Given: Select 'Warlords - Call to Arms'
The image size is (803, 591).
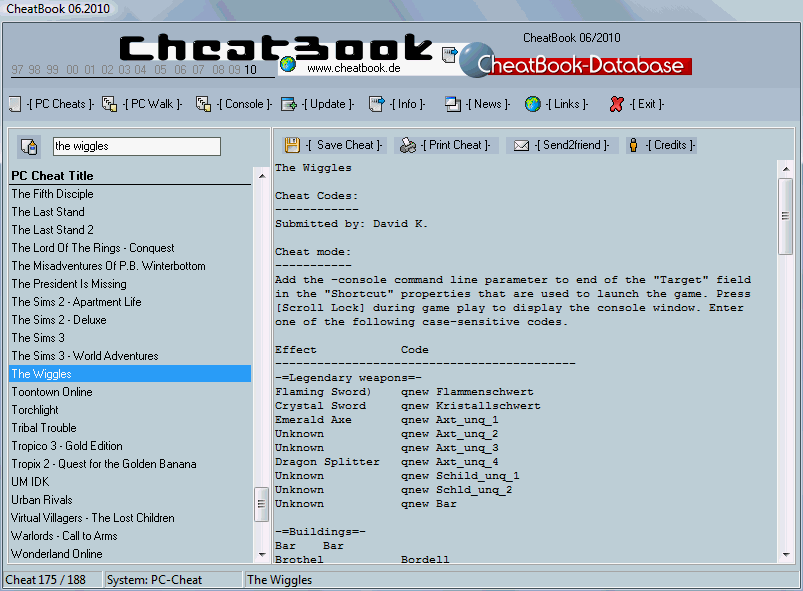Looking at the screenshot, I should pyautogui.click(x=65, y=536).
